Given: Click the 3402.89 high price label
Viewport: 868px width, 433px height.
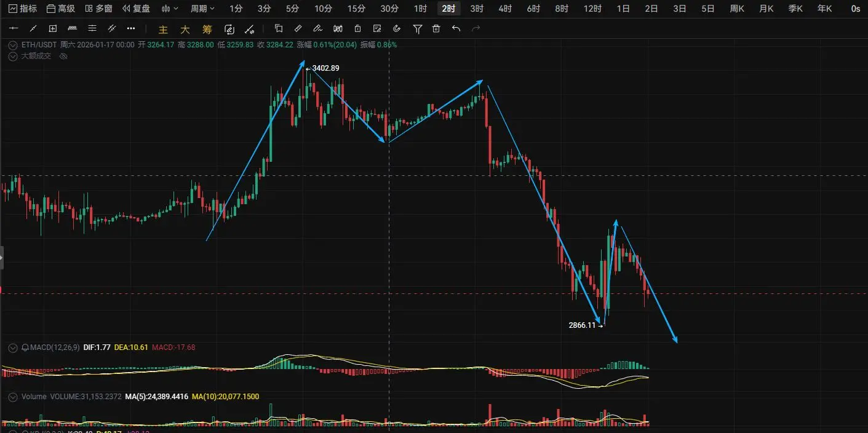Looking at the screenshot, I should click(325, 68).
